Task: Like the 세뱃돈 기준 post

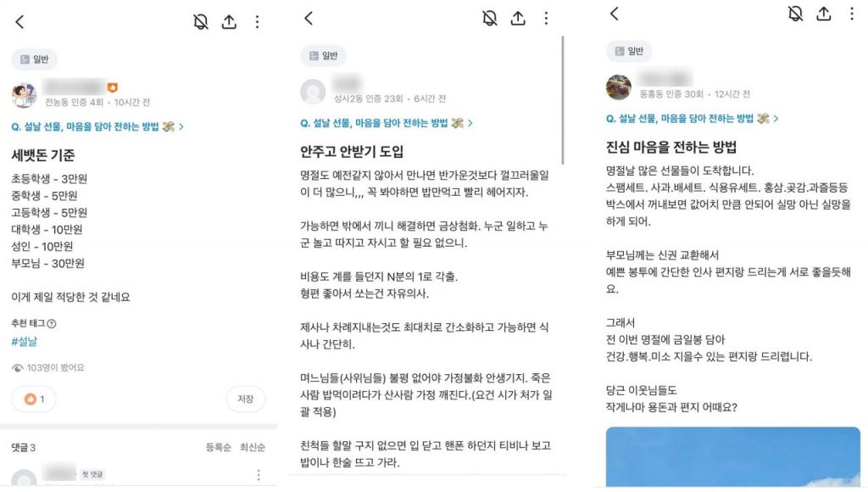Action: pos(34,399)
